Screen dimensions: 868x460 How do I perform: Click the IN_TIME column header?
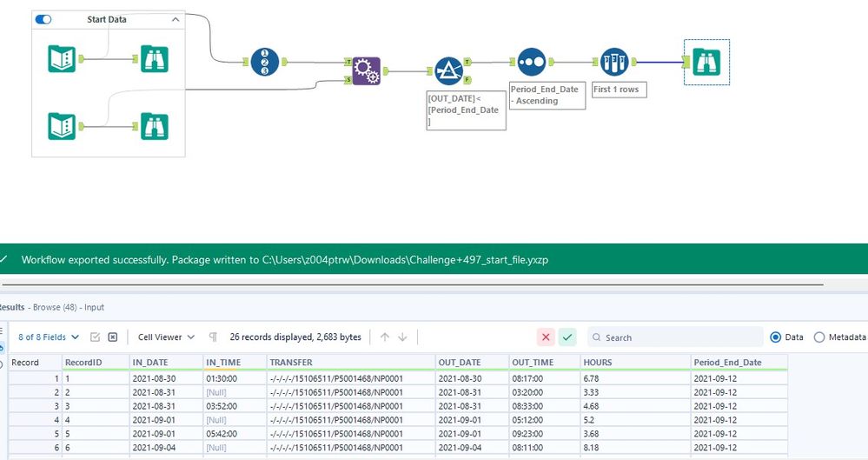tap(235, 363)
